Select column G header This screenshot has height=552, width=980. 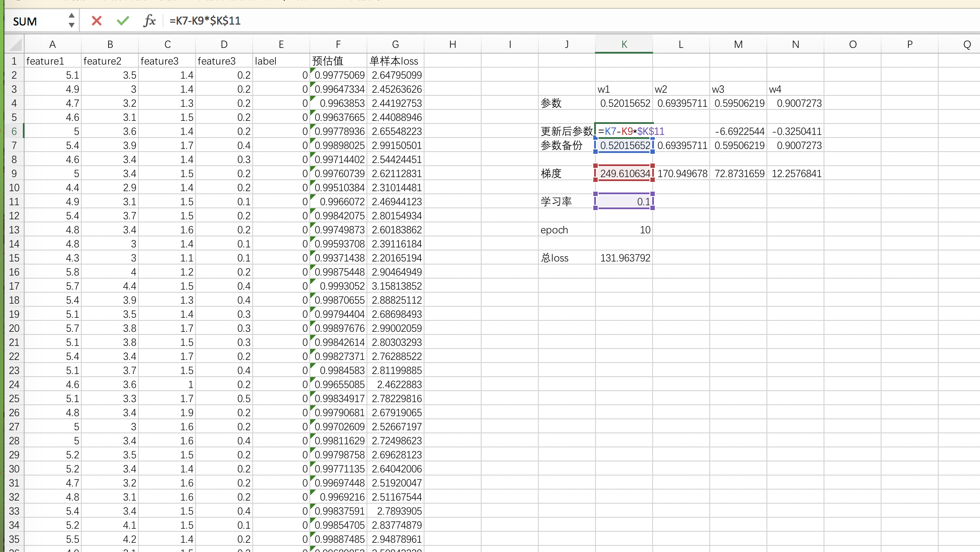click(x=395, y=44)
